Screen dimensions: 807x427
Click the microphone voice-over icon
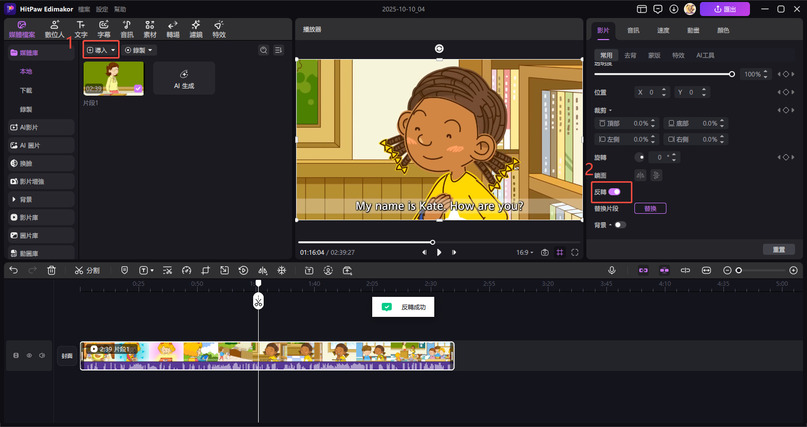[x=612, y=270]
